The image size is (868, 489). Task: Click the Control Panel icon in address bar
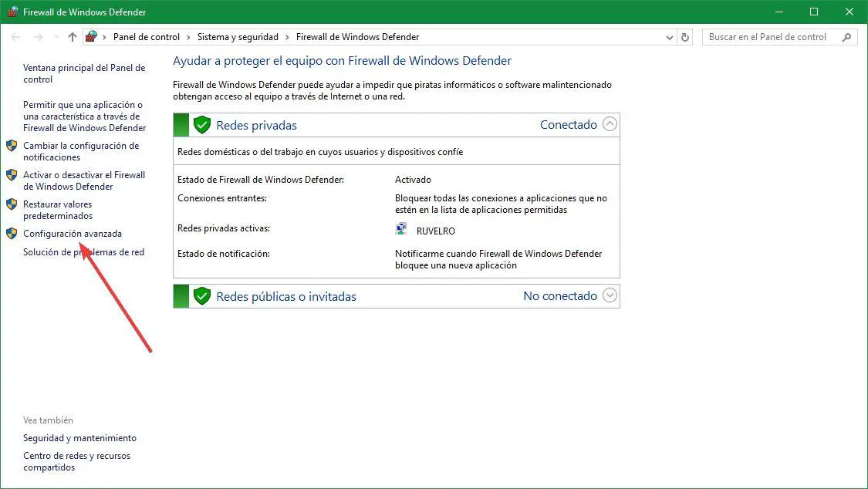point(91,36)
